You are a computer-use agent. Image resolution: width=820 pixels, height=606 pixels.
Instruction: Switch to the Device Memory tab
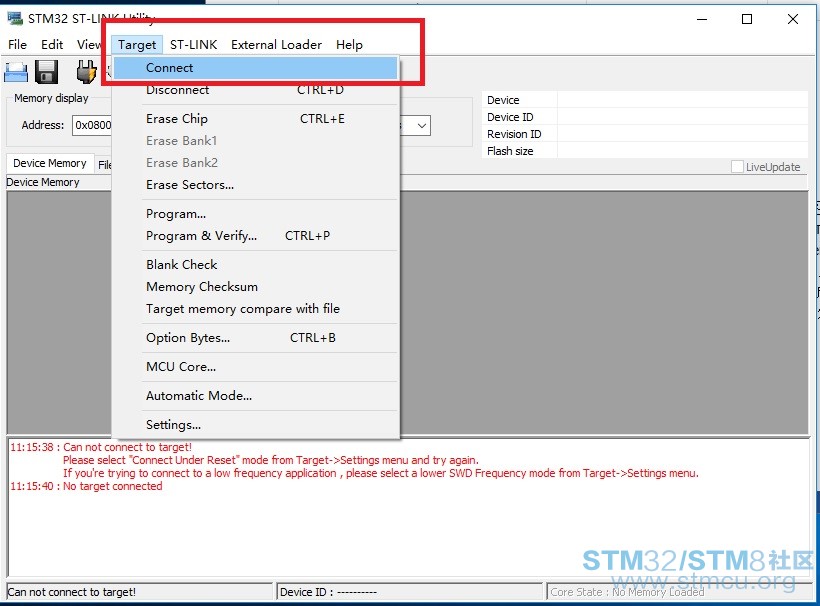(50, 163)
